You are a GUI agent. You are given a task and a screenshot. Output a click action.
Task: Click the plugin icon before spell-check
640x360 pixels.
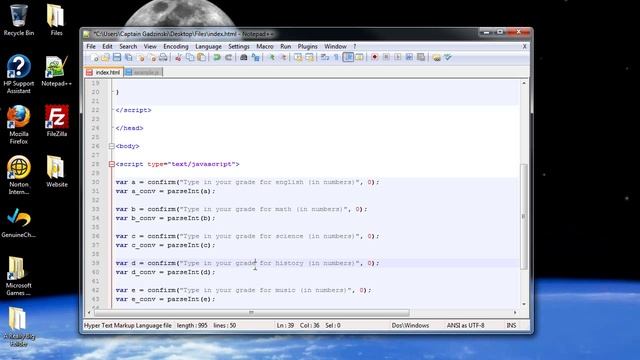tap(436, 58)
